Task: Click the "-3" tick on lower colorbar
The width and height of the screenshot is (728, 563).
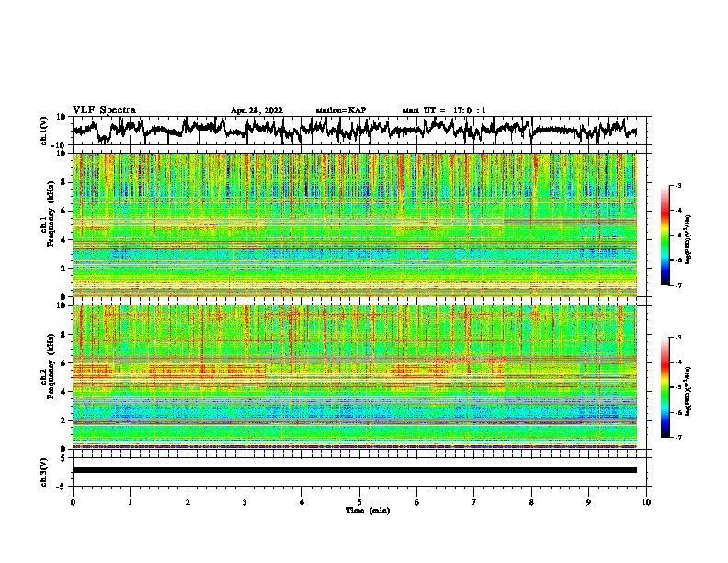Action: point(678,338)
